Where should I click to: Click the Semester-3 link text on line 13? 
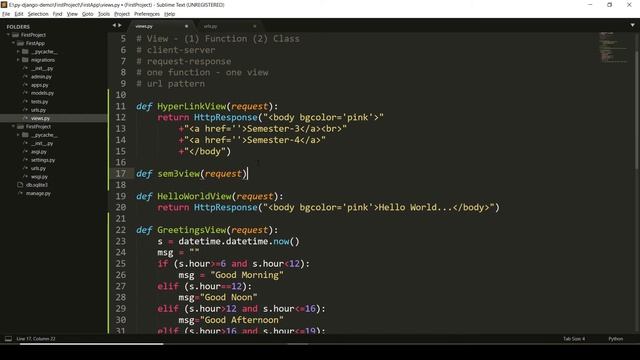(273, 129)
